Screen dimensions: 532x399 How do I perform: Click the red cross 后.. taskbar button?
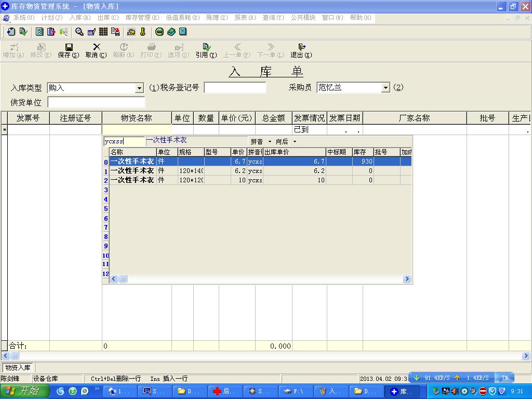coord(224,391)
